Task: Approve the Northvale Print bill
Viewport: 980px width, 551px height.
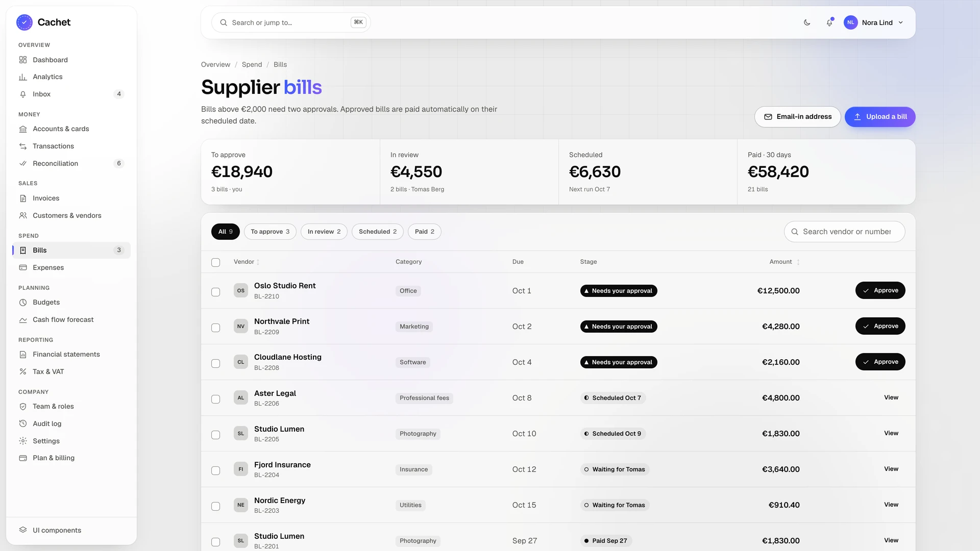Action: [x=880, y=326]
